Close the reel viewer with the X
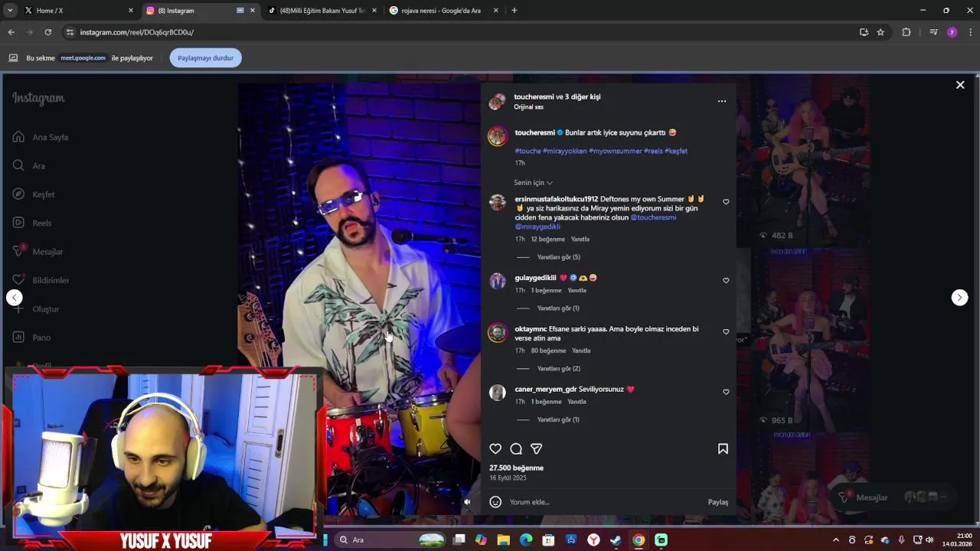 [x=960, y=85]
